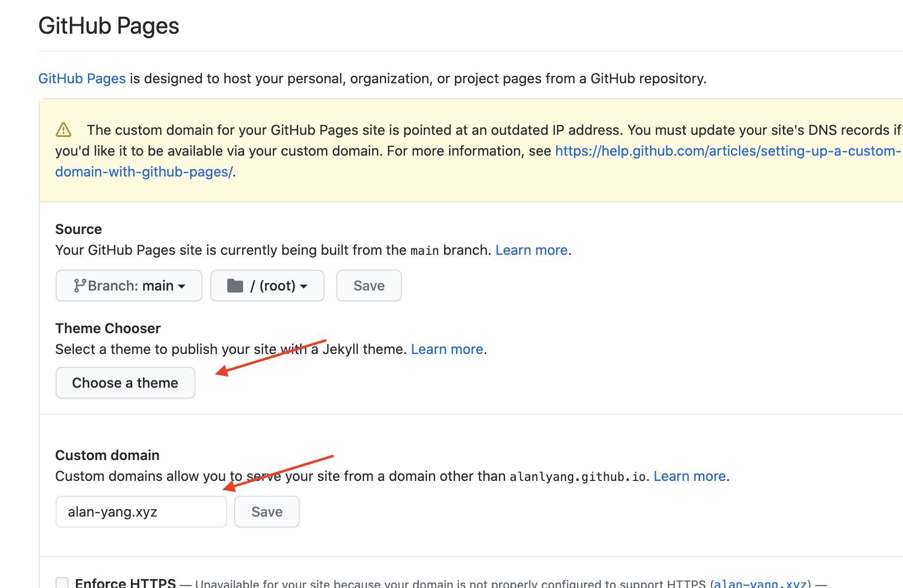Click the alan-yang.xyz link in the HTTPS note
The height and width of the screenshot is (588, 903).
coord(762,584)
